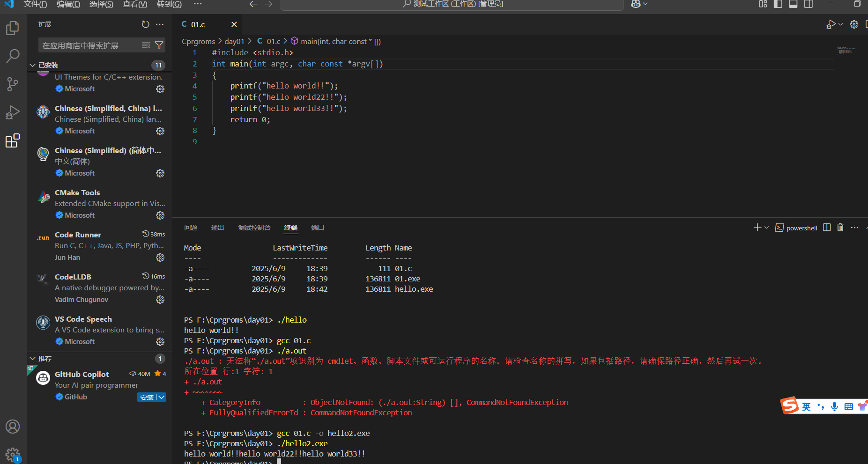Install the GitHub Copilot extension
The width and height of the screenshot is (868, 464).
[148, 397]
